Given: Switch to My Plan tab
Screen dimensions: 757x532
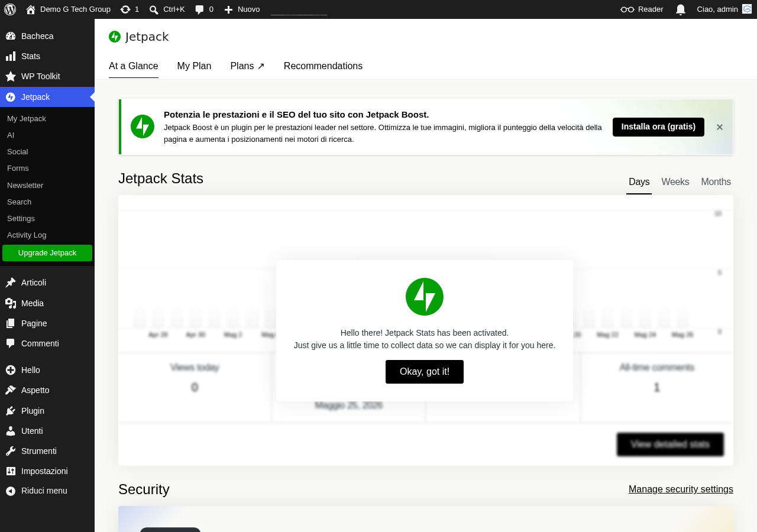Looking at the screenshot, I should click(194, 66).
